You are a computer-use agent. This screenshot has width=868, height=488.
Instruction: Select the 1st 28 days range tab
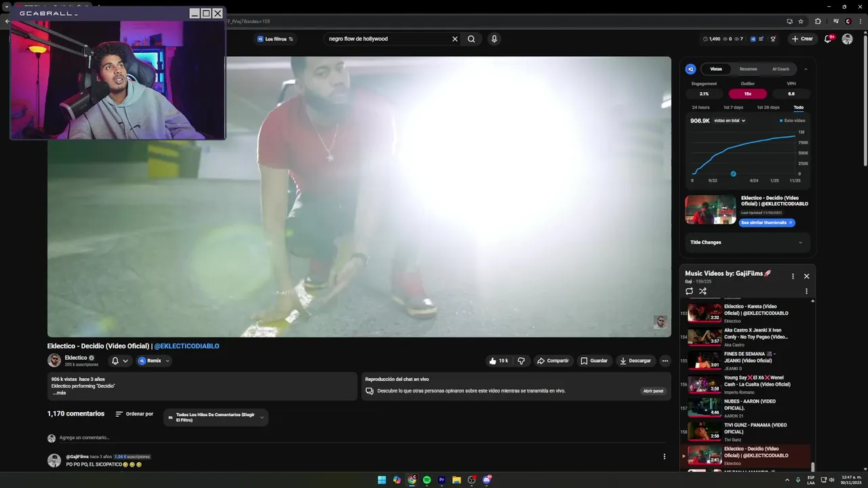click(768, 107)
